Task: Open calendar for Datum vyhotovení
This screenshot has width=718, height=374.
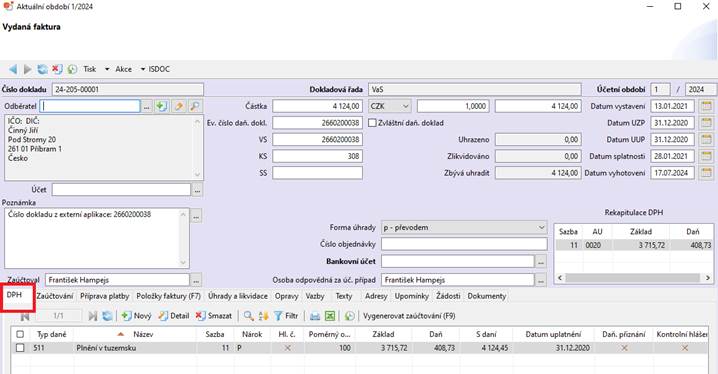Action: pyautogui.click(x=706, y=173)
